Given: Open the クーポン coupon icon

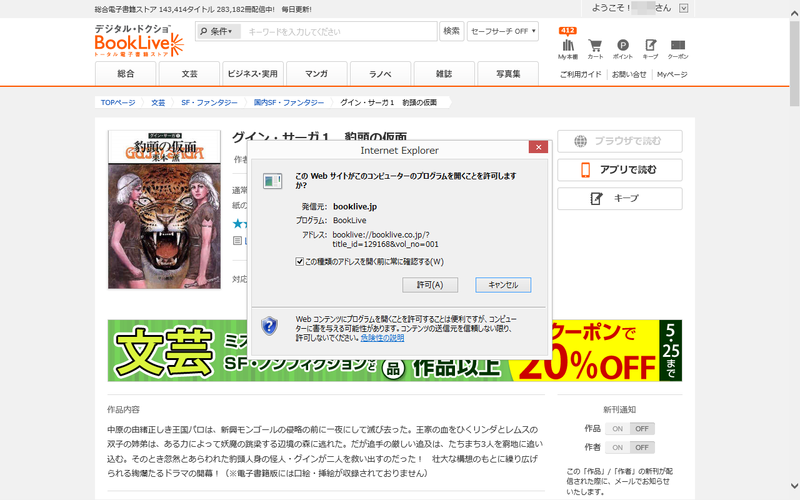Looking at the screenshot, I should (x=678, y=46).
